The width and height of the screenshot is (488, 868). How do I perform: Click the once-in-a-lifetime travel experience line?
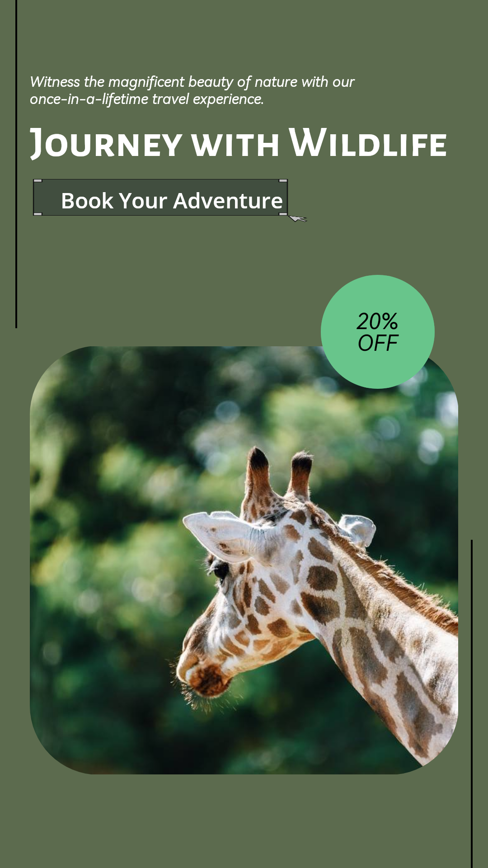point(147,99)
